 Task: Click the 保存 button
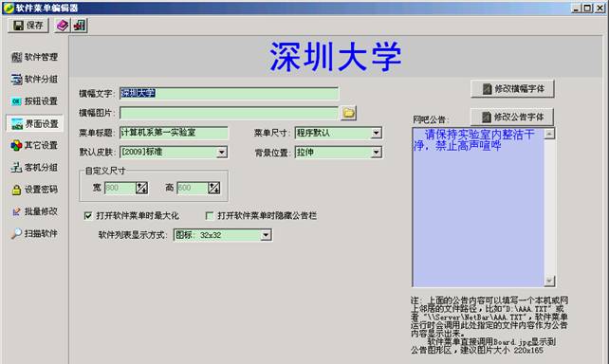click(x=28, y=26)
